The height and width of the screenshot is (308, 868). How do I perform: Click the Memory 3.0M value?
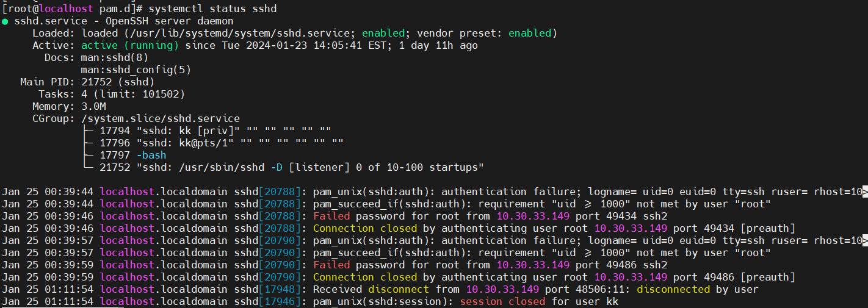point(93,106)
